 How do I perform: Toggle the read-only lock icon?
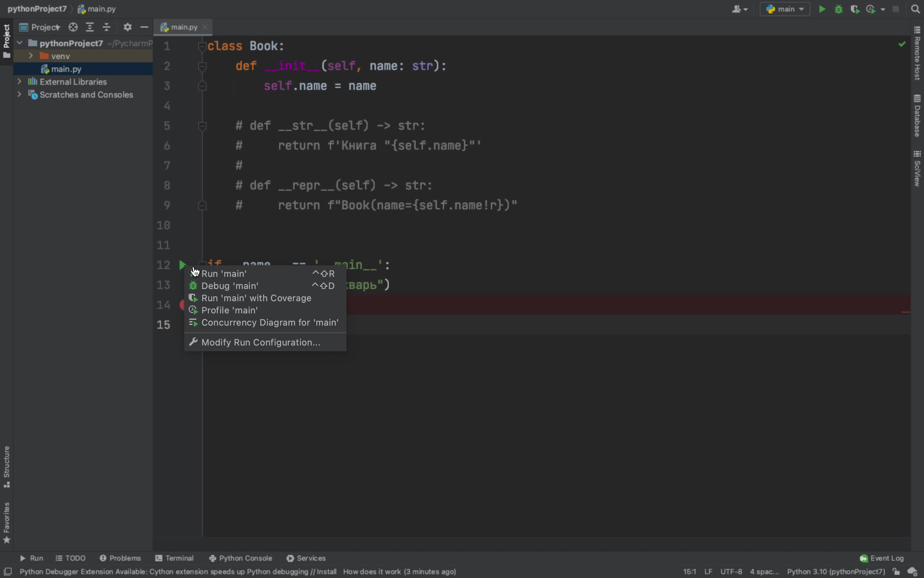pos(896,572)
